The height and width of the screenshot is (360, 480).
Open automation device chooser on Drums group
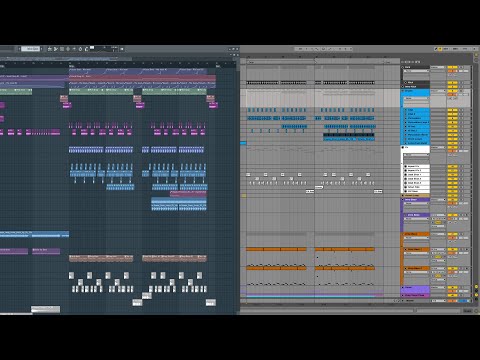tap(416, 98)
